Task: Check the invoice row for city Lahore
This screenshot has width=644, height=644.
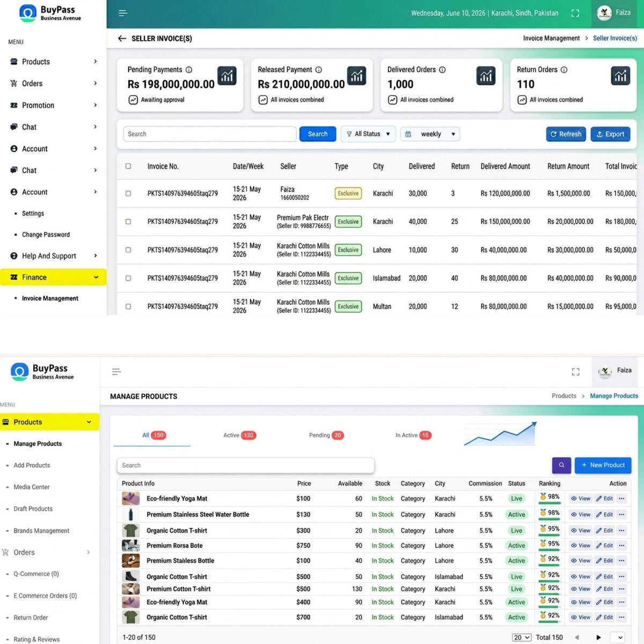Action: click(128, 250)
